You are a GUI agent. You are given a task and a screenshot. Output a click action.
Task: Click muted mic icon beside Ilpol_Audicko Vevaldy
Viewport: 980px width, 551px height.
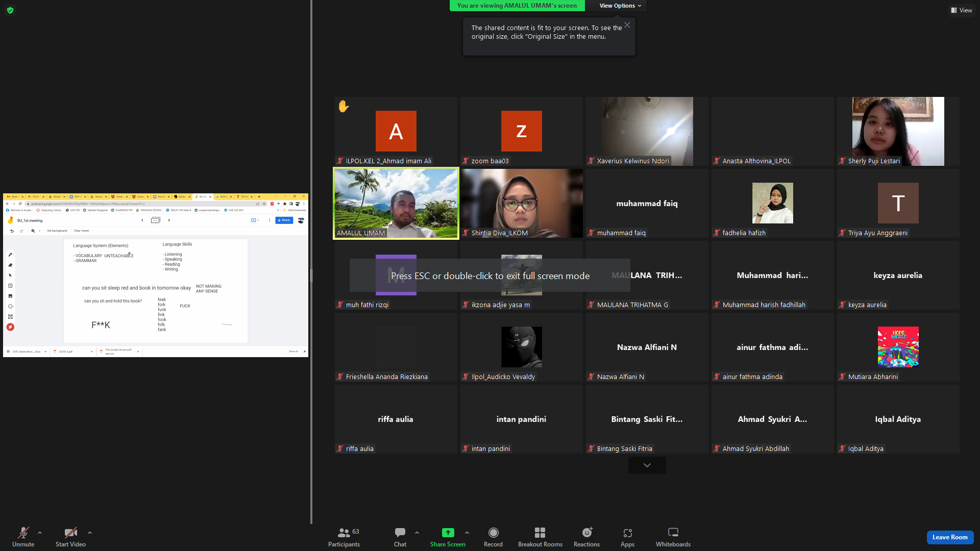coord(465,377)
